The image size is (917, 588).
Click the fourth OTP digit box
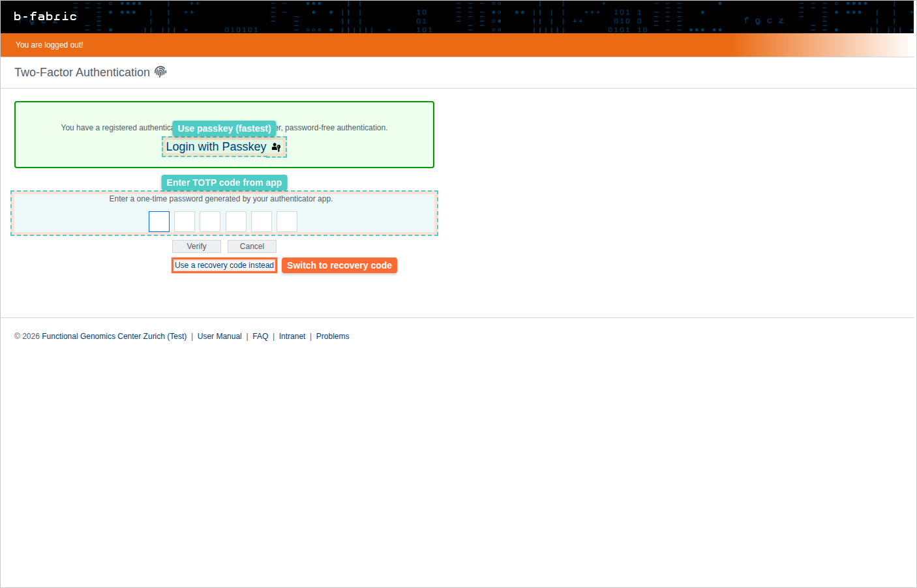(236, 222)
